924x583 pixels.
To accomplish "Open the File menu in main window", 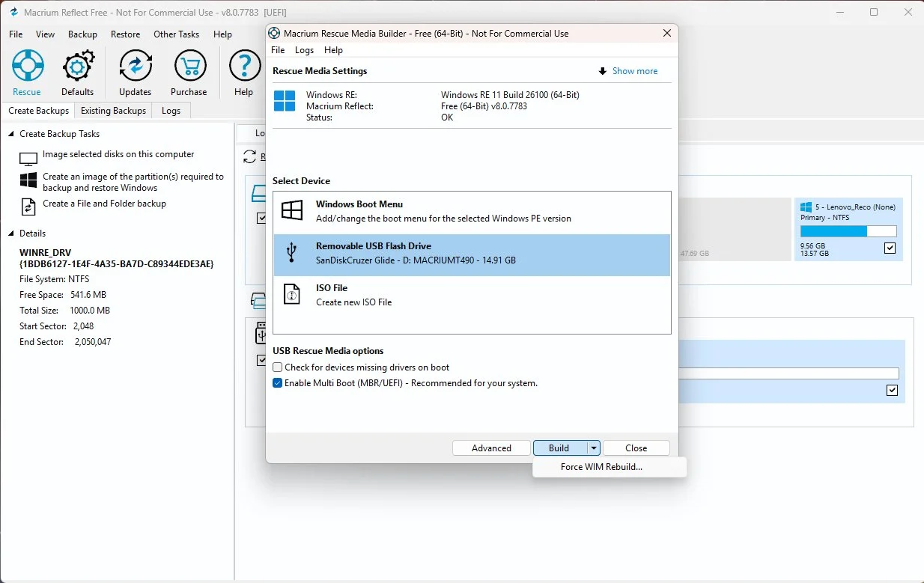I will pos(16,34).
